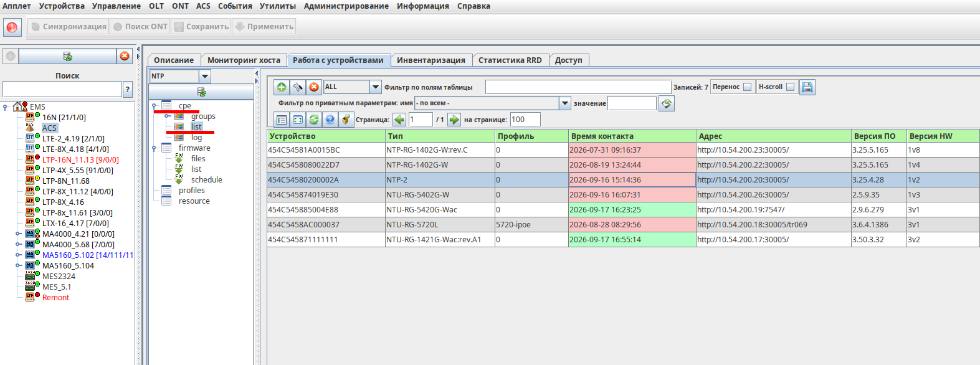The image size is (980, 365).
Task: Click the blue floppy save table icon
Action: (807, 87)
